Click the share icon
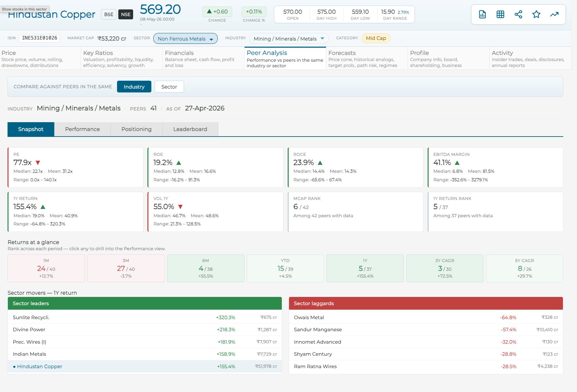Screen dimensions: 577x392 point(518,14)
